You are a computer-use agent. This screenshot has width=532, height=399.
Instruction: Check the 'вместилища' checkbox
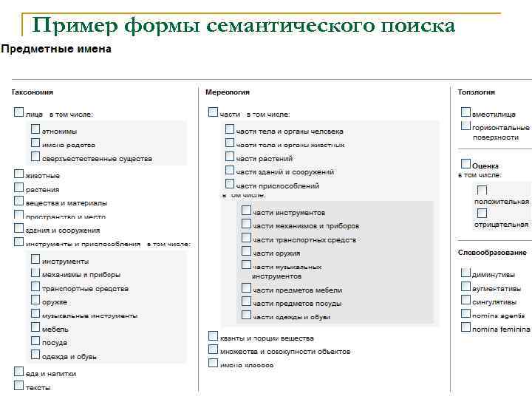click(x=465, y=112)
